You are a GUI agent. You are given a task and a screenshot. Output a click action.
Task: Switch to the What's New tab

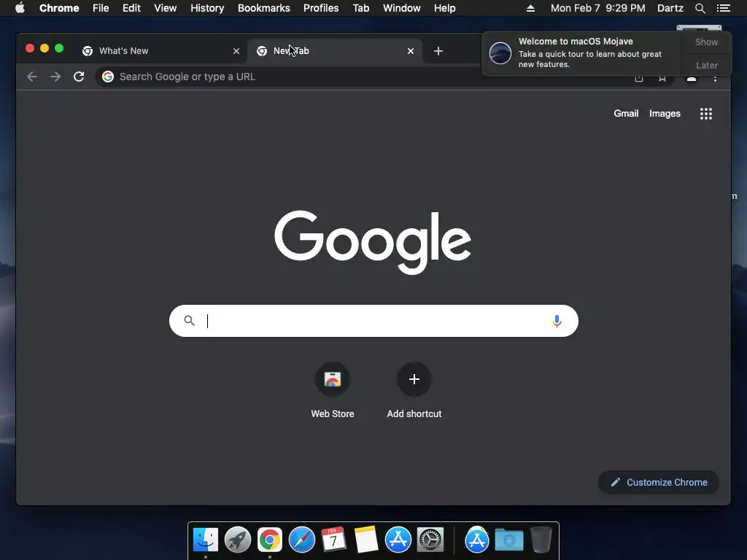[x=160, y=51]
